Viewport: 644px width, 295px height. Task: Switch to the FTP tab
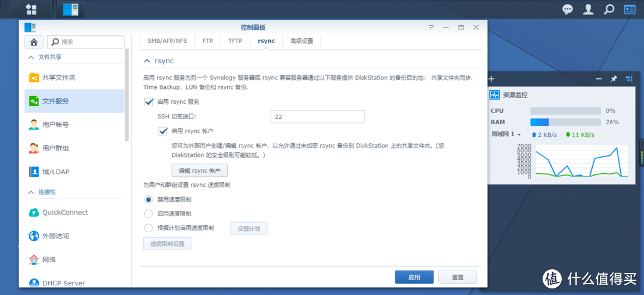(x=208, y=41)
